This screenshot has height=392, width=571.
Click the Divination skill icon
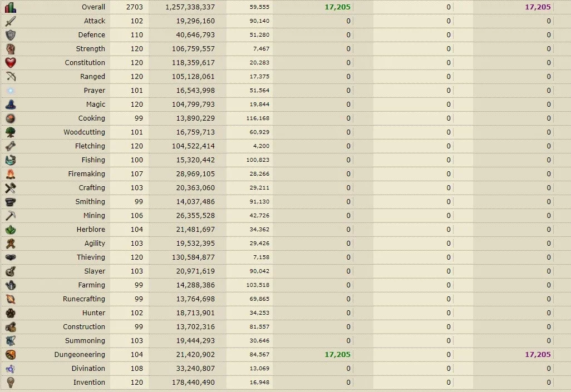tap(11, 368)
